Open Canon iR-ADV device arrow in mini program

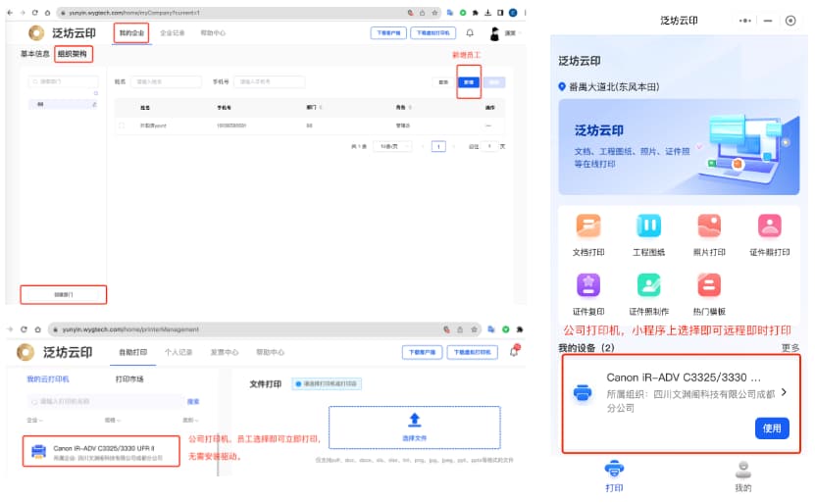784,392
